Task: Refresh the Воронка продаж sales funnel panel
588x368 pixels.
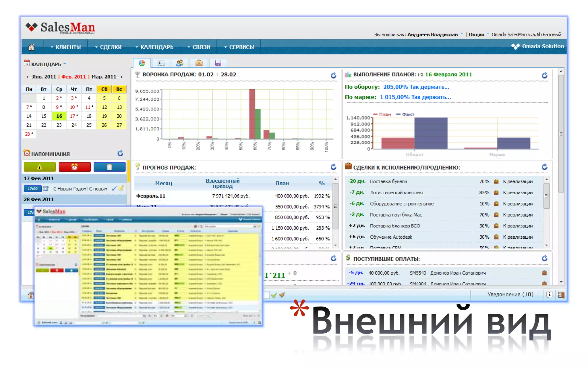Action: (x=333, y=75)
